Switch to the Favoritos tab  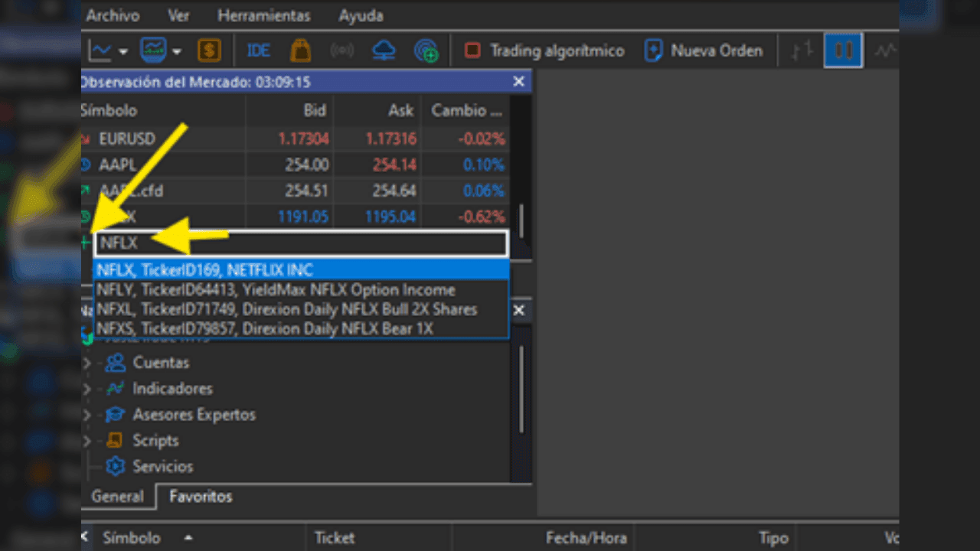click(x=201, y=497)
